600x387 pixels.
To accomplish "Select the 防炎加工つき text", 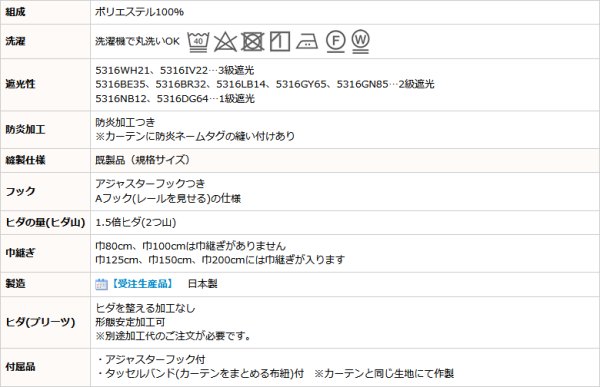I will point(125,122).
